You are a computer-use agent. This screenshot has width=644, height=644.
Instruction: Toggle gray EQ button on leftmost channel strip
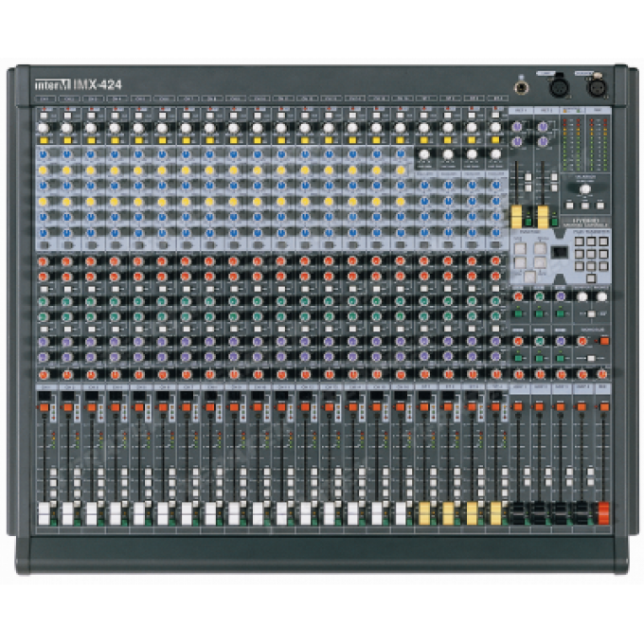pos(44,245)
